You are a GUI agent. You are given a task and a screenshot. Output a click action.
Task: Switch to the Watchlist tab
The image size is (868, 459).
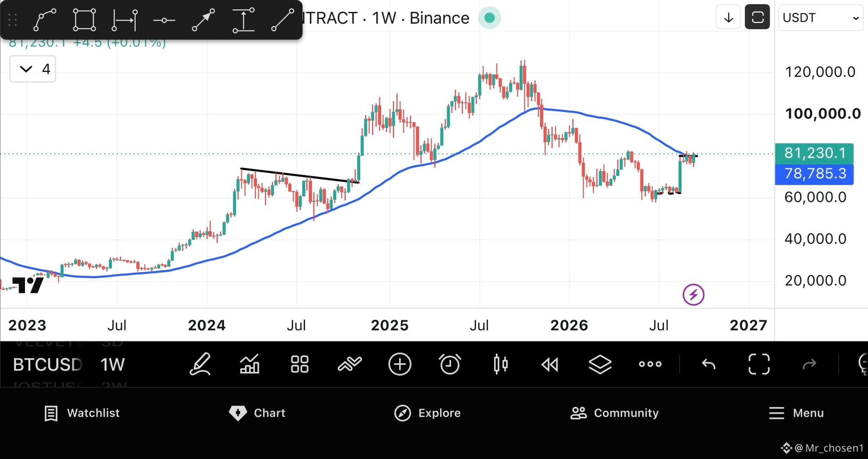click(x=82, y=413)
